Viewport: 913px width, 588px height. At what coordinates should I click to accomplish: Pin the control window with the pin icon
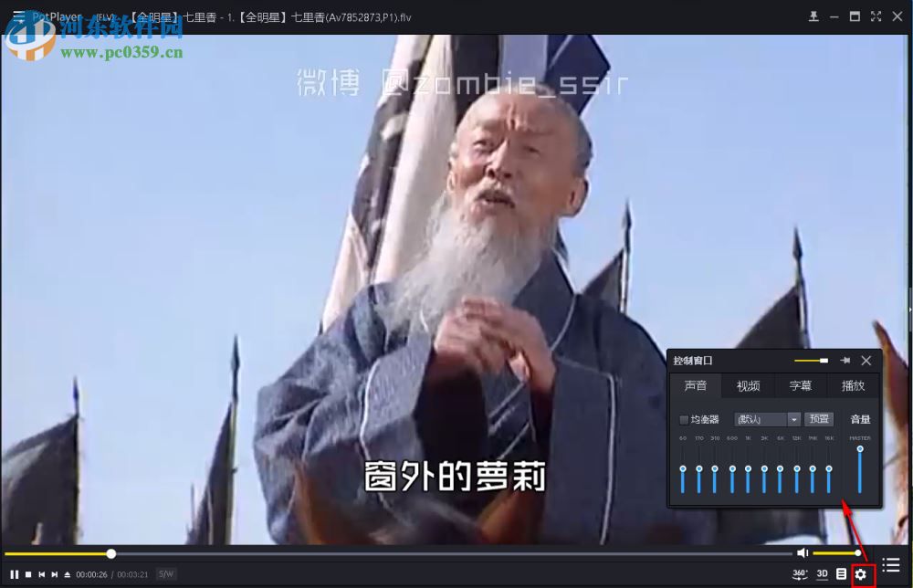point(845,361)
